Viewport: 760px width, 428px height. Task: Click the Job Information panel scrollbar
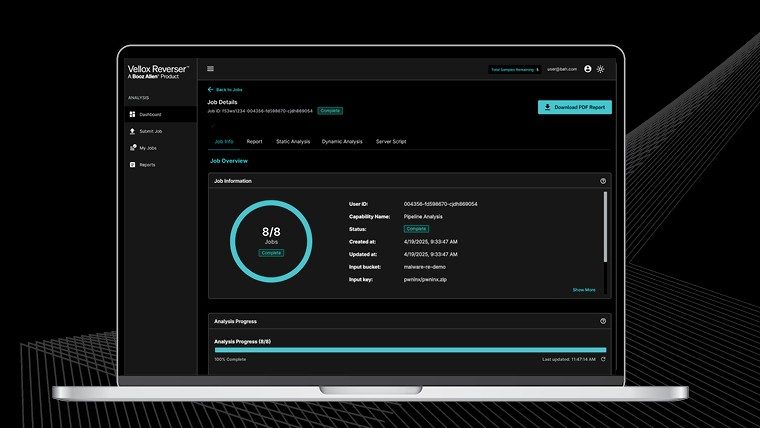[x=605, y=225]
